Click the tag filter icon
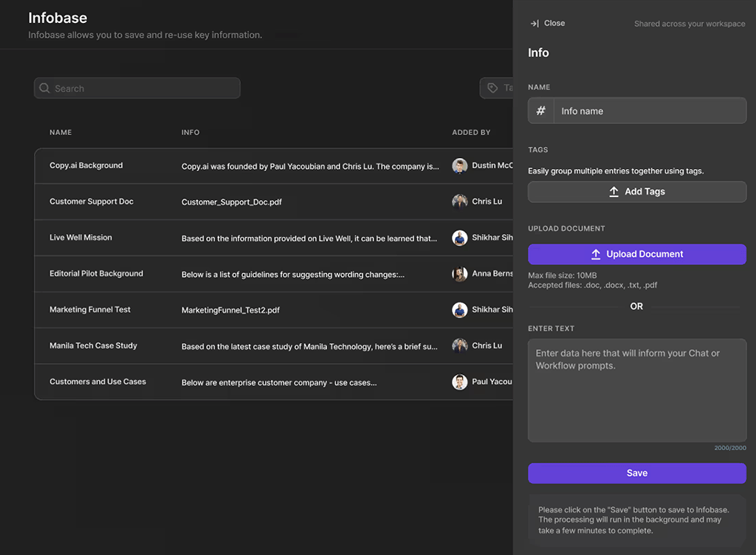Image resolution: width=756 pixels, height=555 pixels. [492, 88]
